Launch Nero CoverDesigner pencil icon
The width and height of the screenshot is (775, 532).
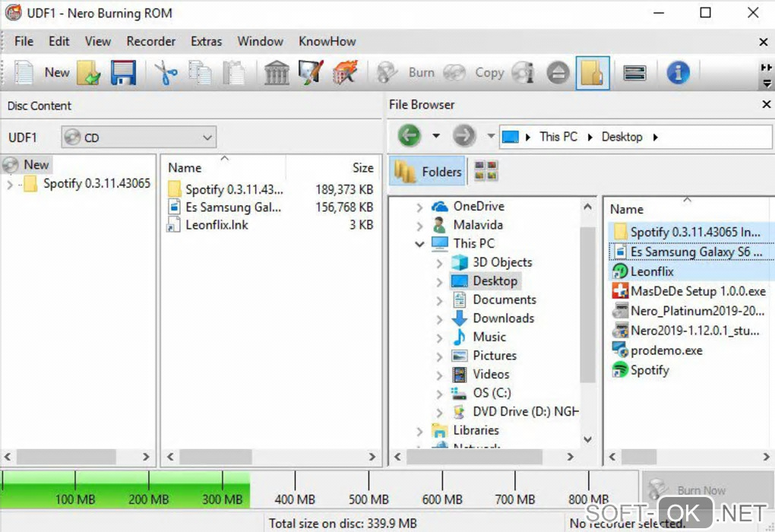312,73
